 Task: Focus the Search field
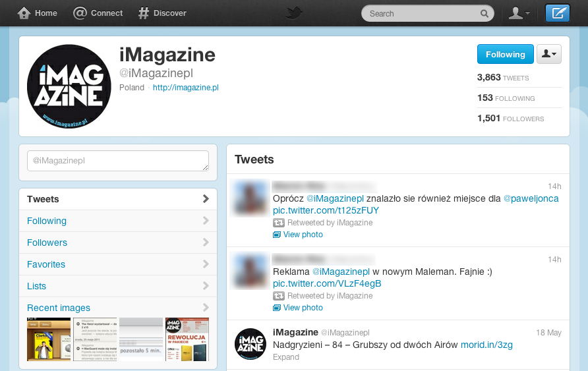pyautogui.click(x=428, y=13)
